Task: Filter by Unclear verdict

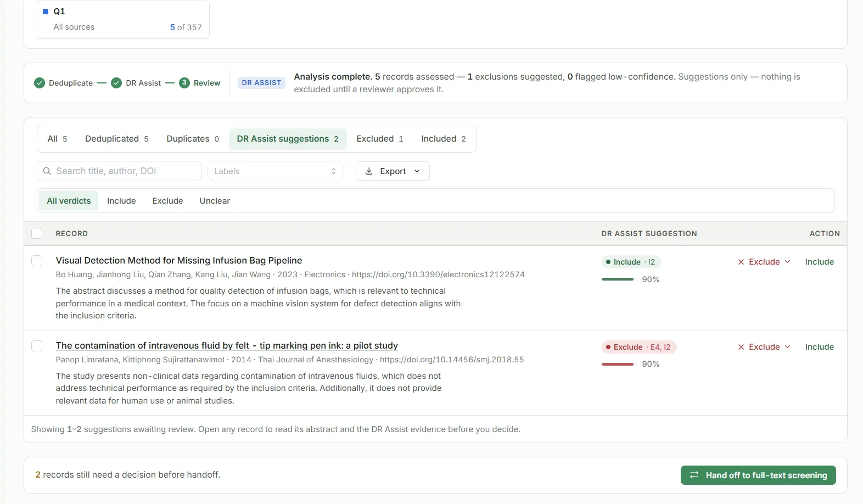Action: (215, 201)
